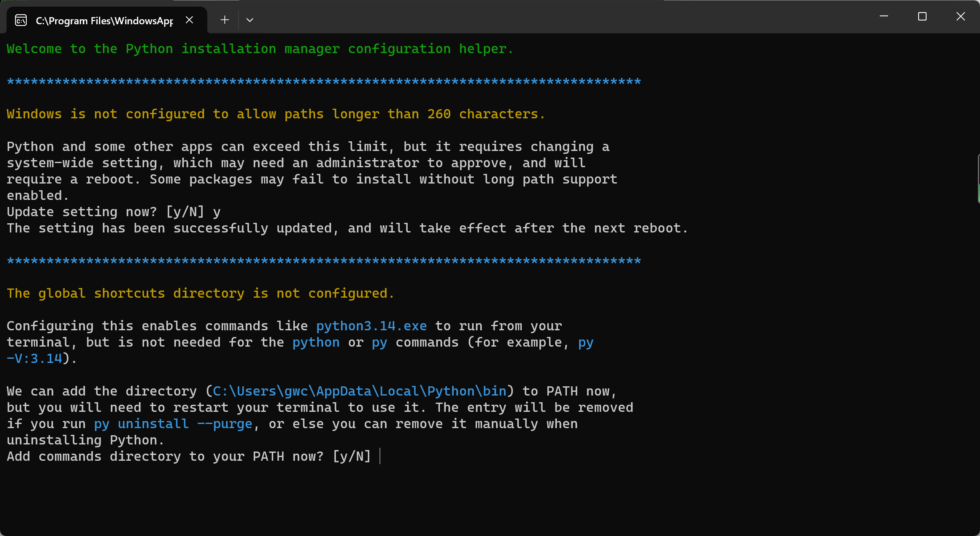The image size is (980, 536).
Task: Click the empty title bar drag area
Action: (x=543, y=18)
